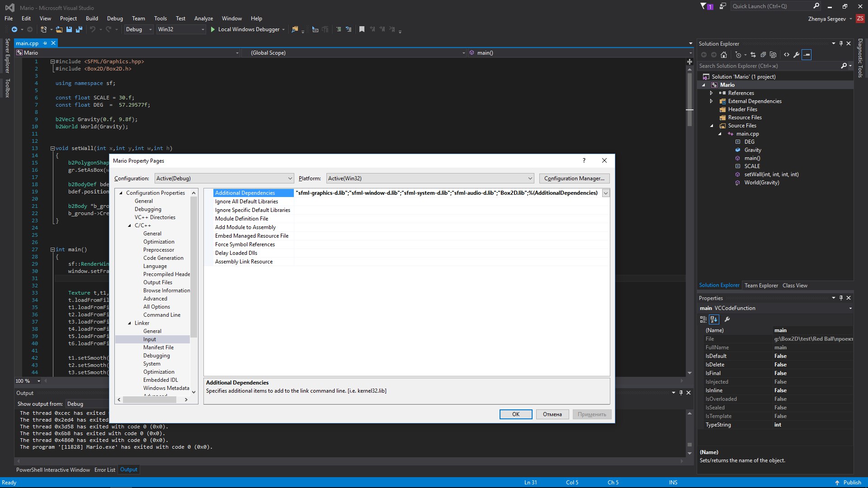Collapse the Linker node in property tree
Screen dimensions: 868x488
[x=129, y=323]
